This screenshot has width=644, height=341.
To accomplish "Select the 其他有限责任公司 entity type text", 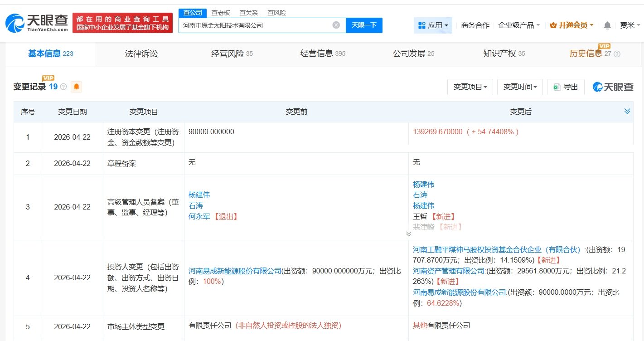I will (441, 326).
